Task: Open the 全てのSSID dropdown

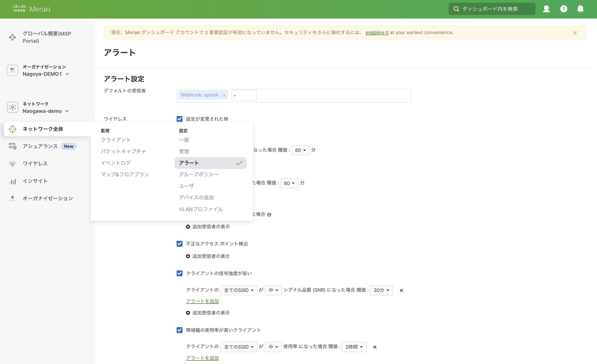Action: 239,290
